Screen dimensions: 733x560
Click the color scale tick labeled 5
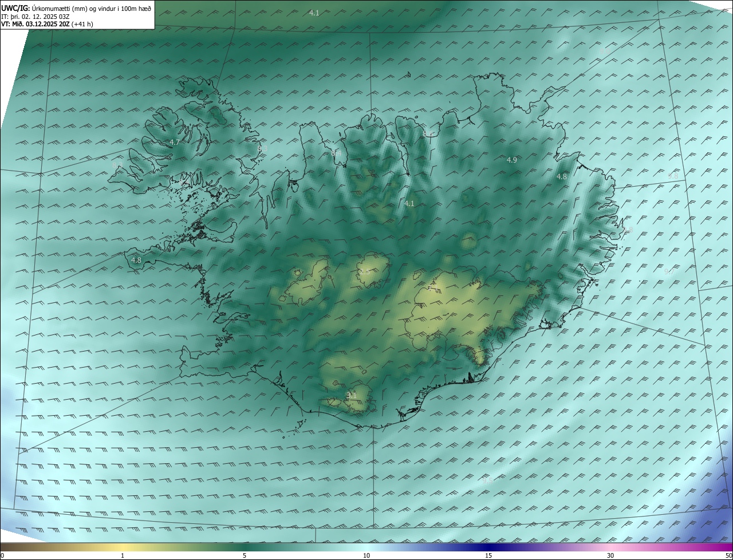[x=245, y=555]
